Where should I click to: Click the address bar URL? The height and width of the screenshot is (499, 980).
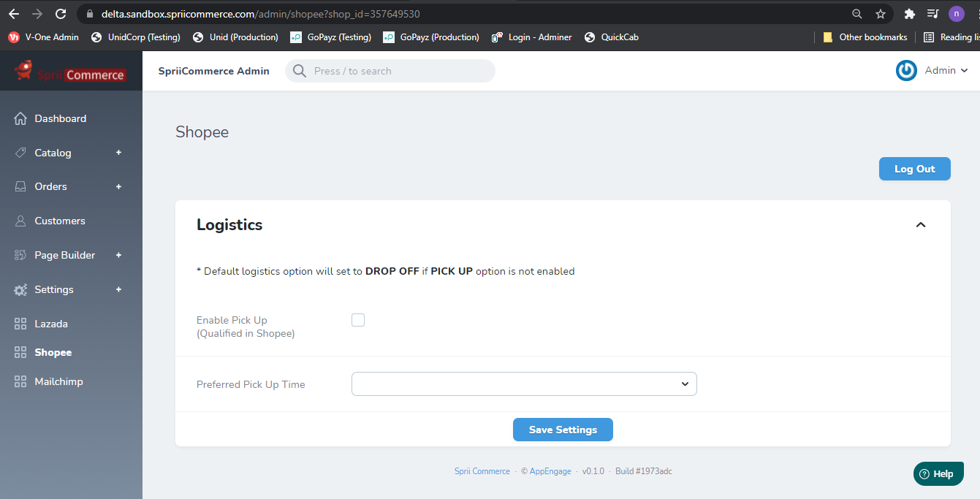(260, 14)
